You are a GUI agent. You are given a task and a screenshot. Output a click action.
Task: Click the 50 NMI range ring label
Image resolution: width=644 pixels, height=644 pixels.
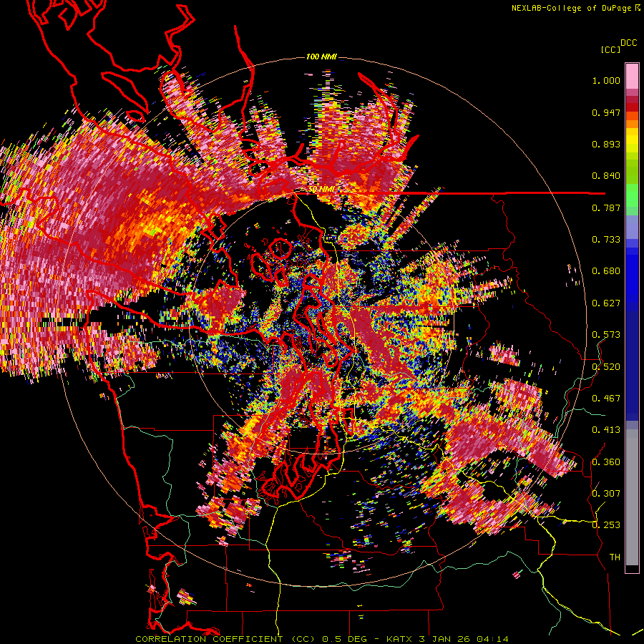pos(321,190)
